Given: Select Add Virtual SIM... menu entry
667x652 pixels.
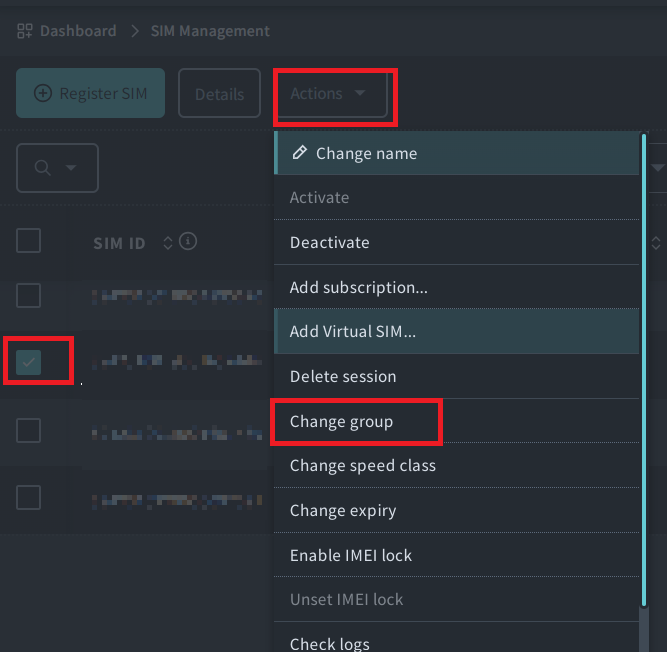Looking at the screenshot, I should click(x=352, y=332).
